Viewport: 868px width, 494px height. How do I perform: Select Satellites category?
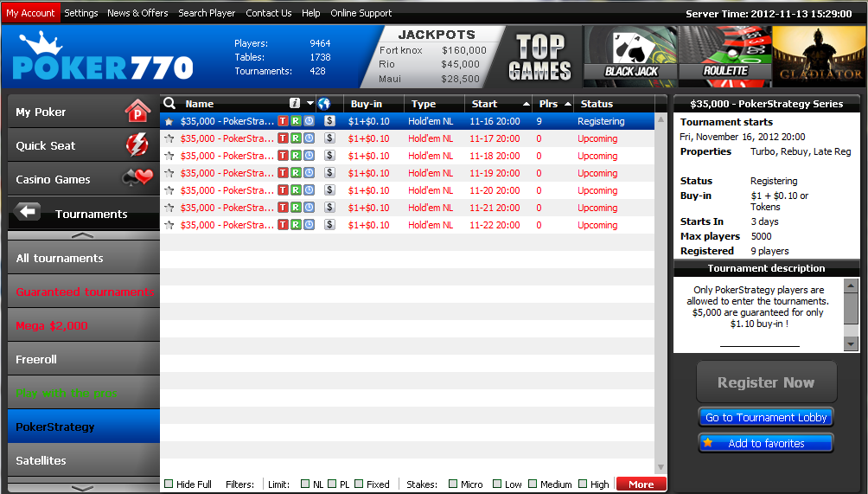(x=84, y=460)
